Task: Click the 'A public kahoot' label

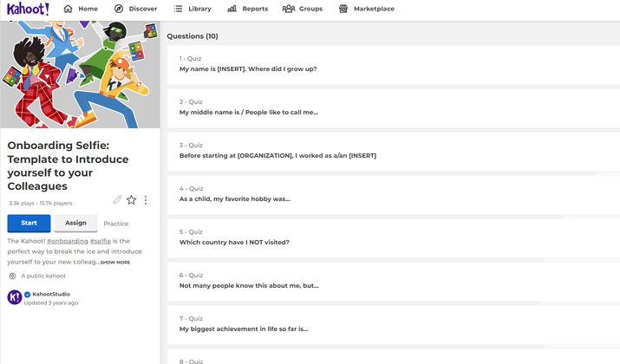Action: [x=43, y=276]
